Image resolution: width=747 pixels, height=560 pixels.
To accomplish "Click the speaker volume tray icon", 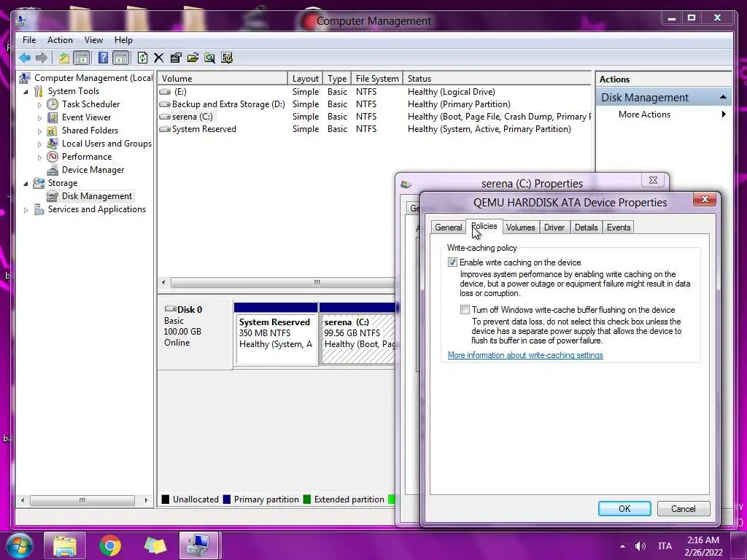I will coord(640,546).
